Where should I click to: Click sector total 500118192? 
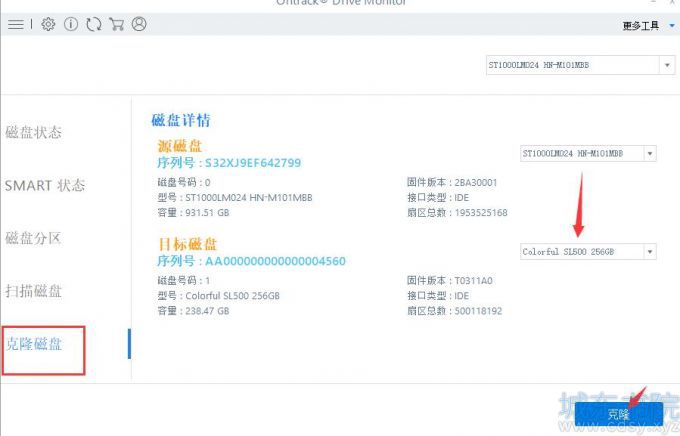pyautogui.click(x=478, y=311)
